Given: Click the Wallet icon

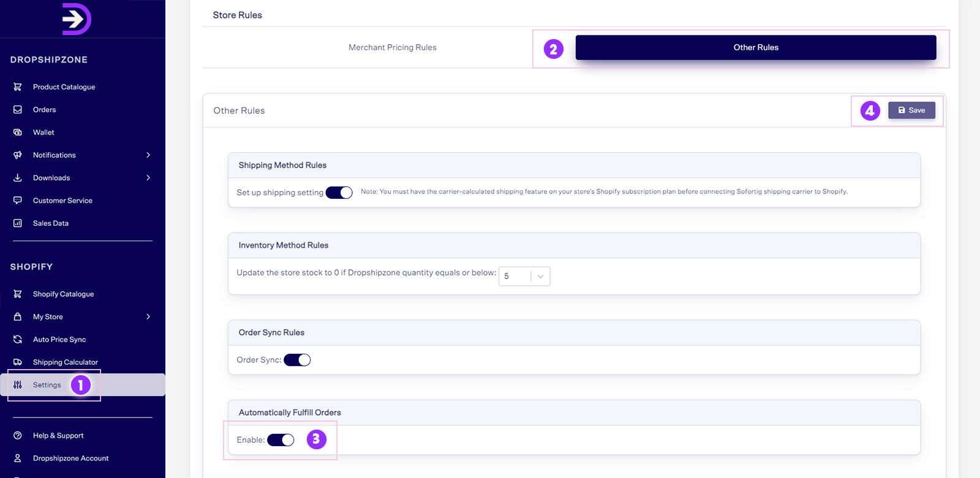Looking at the screenshot, I should [18, 132].
